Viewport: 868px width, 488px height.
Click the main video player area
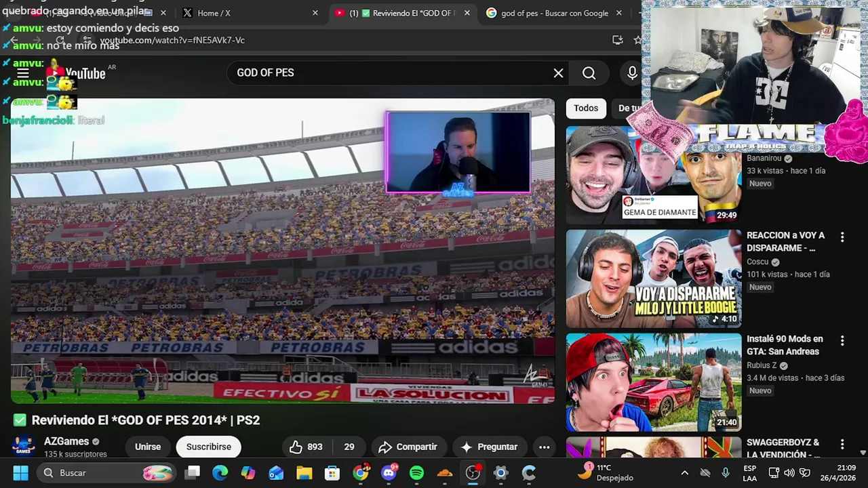[x=283, y=251]
